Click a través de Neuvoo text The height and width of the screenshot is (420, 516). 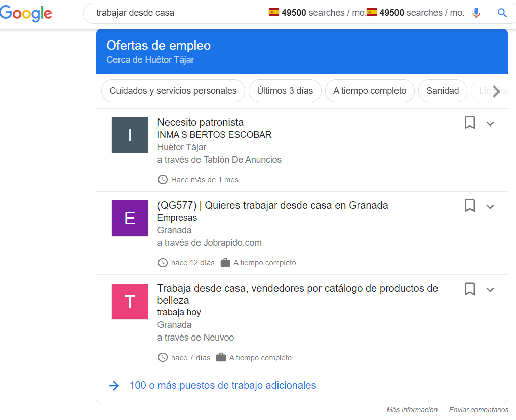coord(195,338)
